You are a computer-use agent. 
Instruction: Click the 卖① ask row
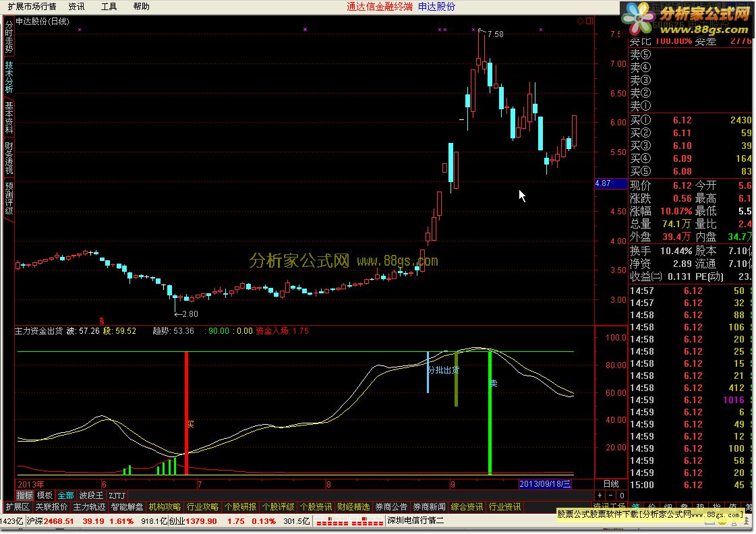691,106
